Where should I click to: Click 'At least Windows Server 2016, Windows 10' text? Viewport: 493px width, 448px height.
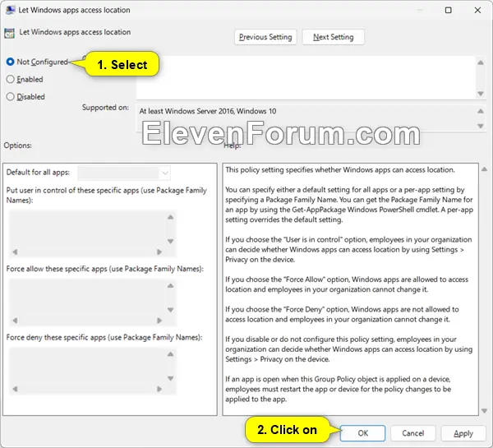tap(208, 111)
